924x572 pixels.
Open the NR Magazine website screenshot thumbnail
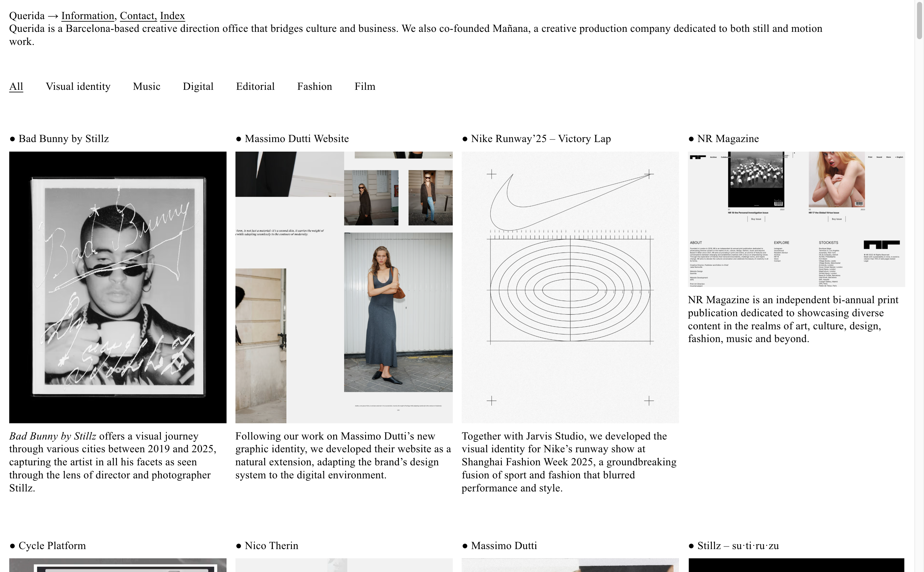[x=796, y=219]
